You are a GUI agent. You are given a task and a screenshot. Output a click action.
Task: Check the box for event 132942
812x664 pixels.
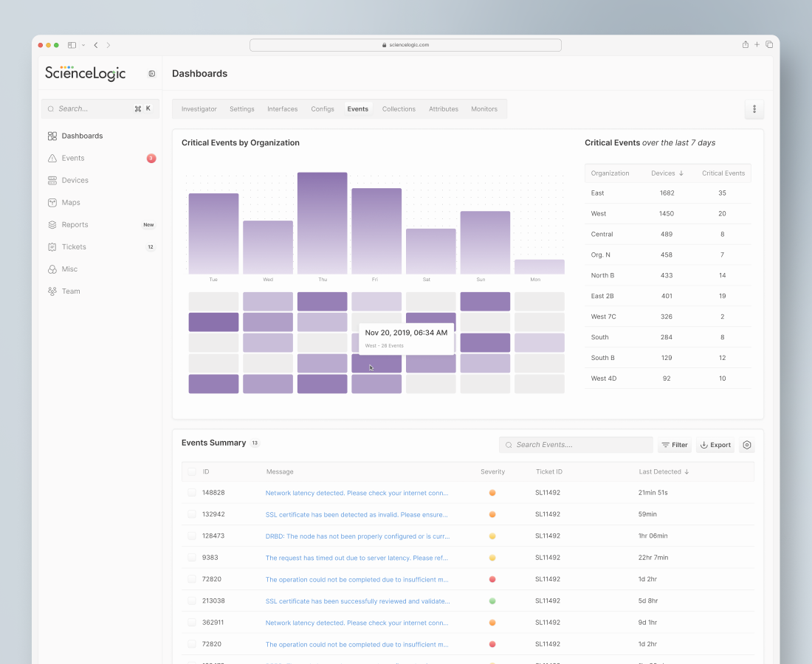(192, 514)
